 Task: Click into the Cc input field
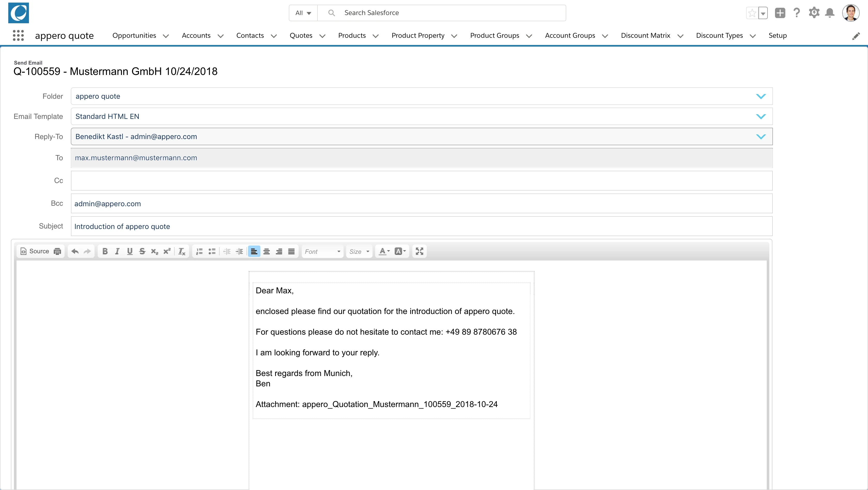421,181
